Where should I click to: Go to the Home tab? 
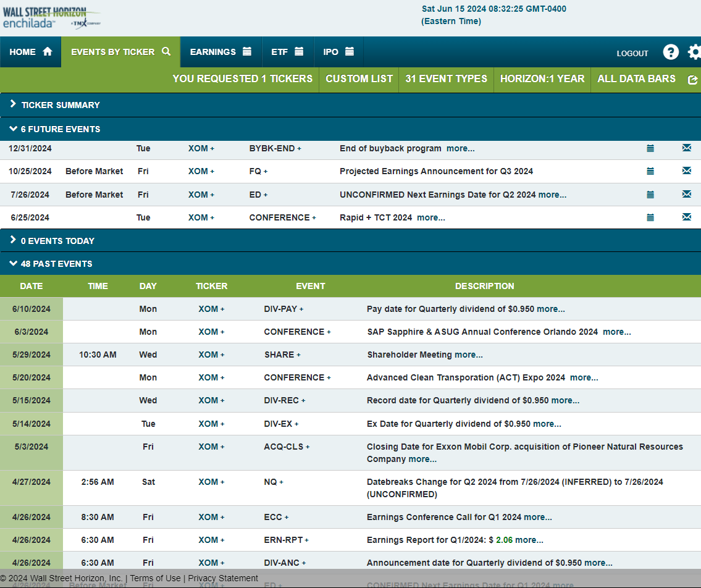click(30, 52)
